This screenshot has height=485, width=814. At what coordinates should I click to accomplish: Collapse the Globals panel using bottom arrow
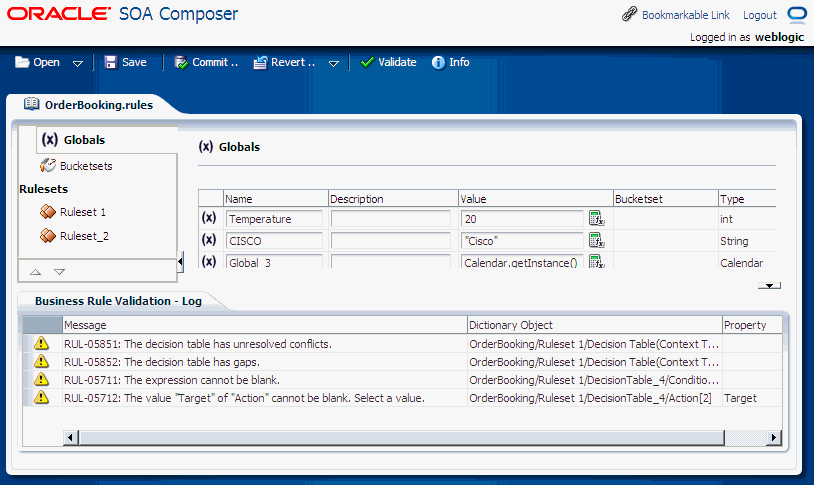pyautogui.click(x=769, y=286)
